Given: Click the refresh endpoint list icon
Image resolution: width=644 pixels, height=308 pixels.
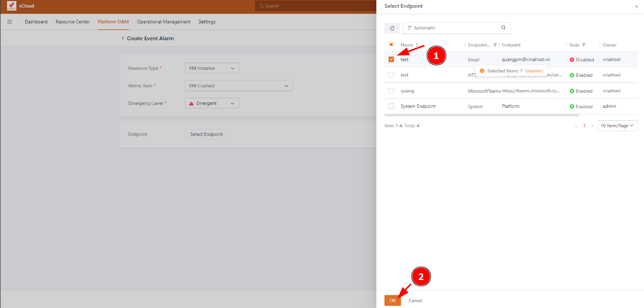Looking at the screenshot, I should tap(392, 28).
